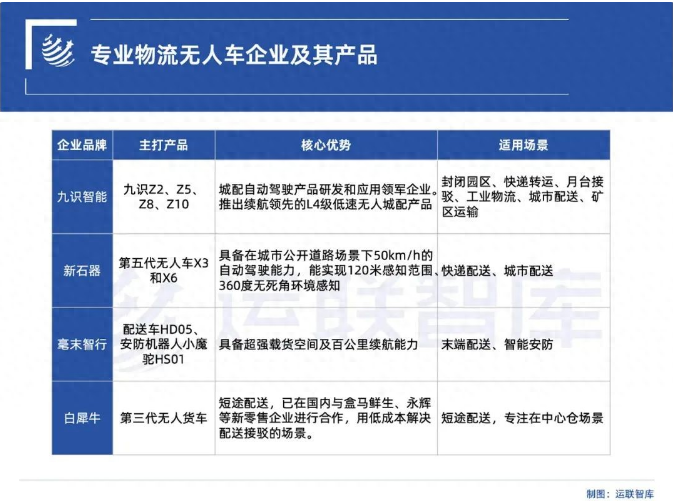Select the 配送车HD05 product cell
The height and width of the screenshot is (501, 673).
(163, 343)
